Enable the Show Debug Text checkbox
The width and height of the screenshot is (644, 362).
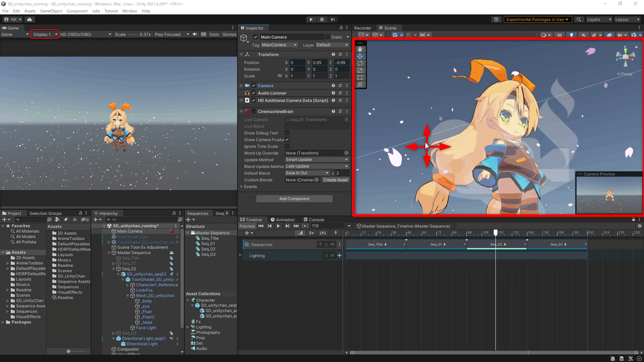287,133
